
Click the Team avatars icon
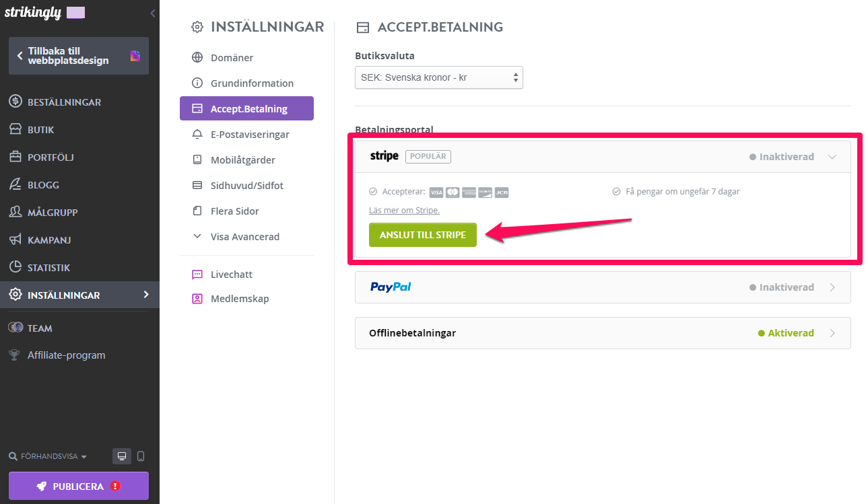pyautogui.click(x=15, y=328)
